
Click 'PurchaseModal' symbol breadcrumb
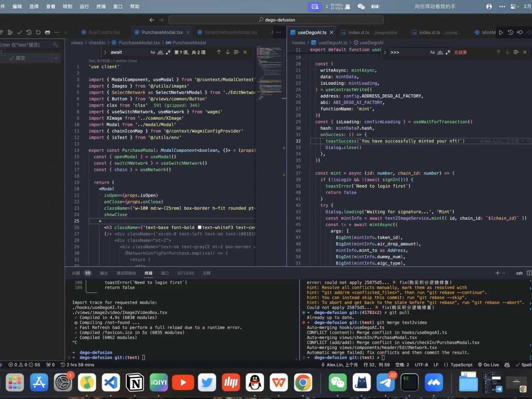coord(186,43)
